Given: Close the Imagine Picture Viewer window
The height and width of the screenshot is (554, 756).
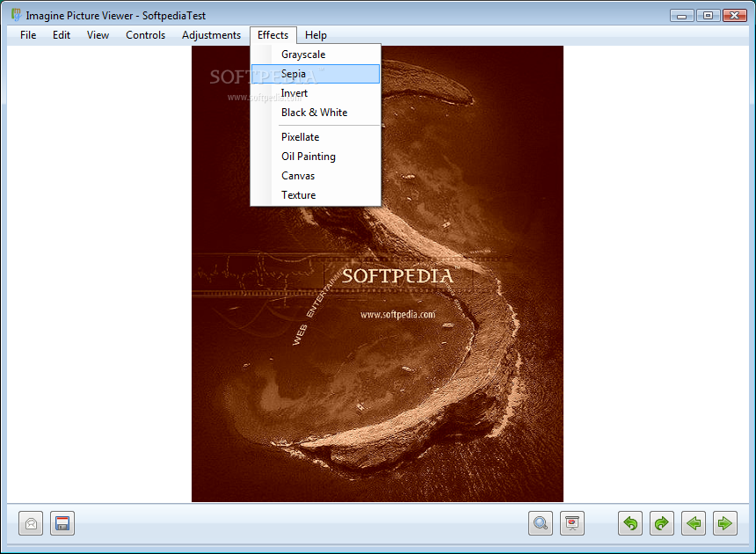Looking at the screenshot, I should point(734,16).
